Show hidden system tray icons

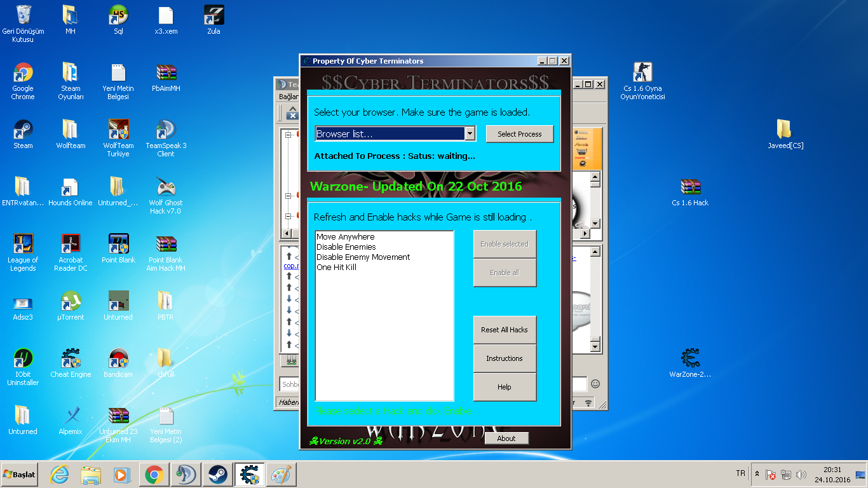pos(757,474)
